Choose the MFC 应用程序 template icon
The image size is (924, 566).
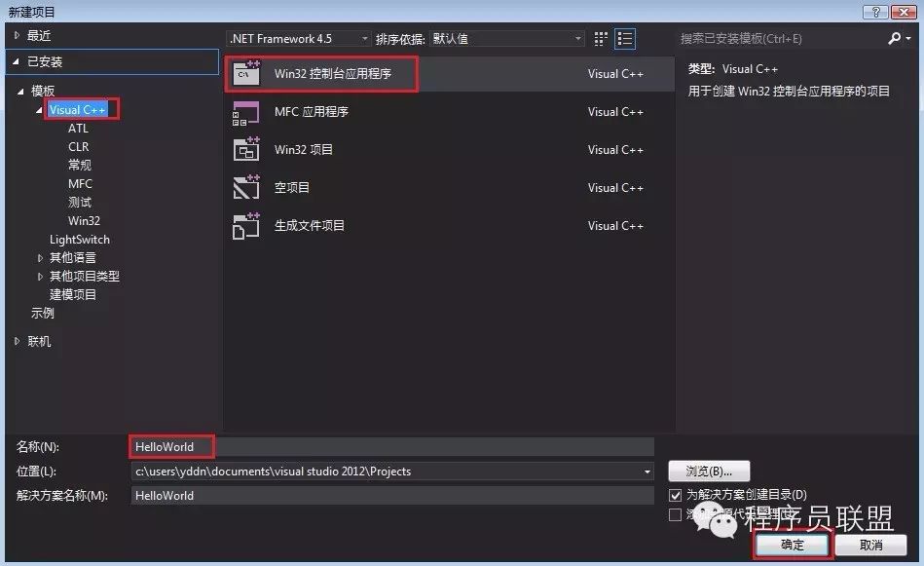[x=246, y=112]
